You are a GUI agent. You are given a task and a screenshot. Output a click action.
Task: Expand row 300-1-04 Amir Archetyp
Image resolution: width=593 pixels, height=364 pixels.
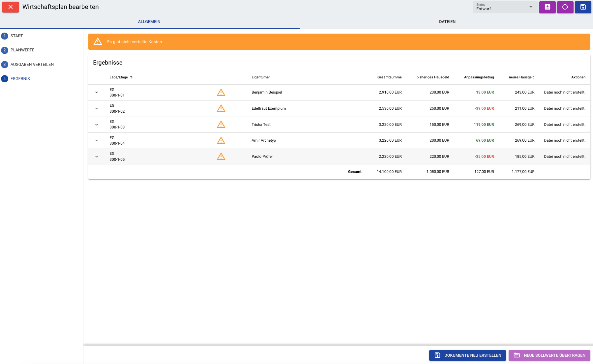point(97,141)
